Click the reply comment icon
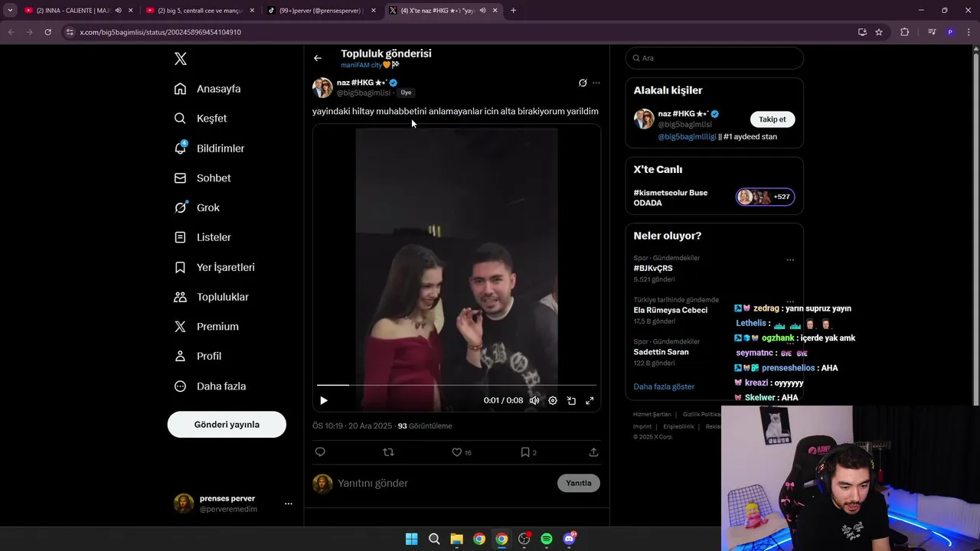This screenshot has width=980, height=551. click(320, 452)
